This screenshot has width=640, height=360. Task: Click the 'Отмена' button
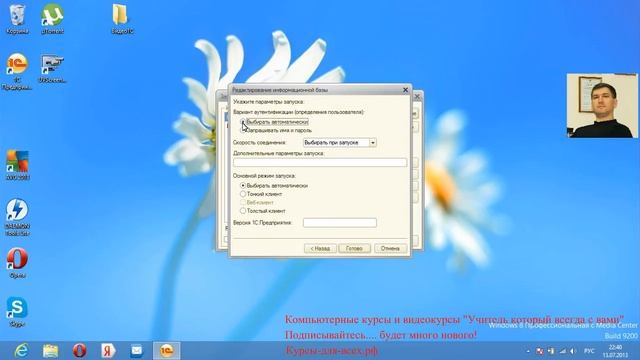coord(390,248)
